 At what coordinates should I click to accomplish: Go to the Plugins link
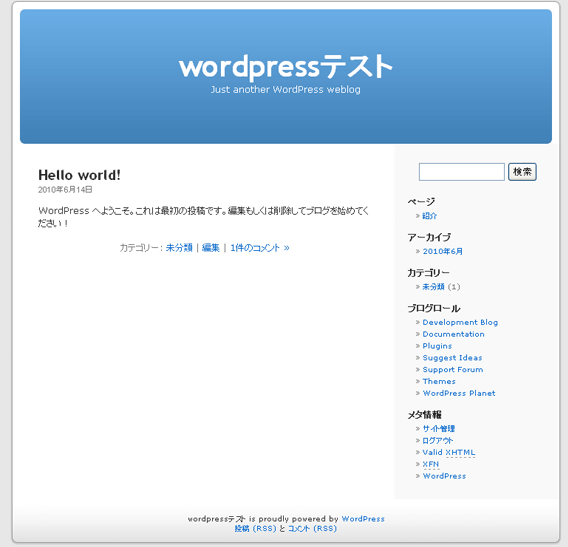pos(437,346)
